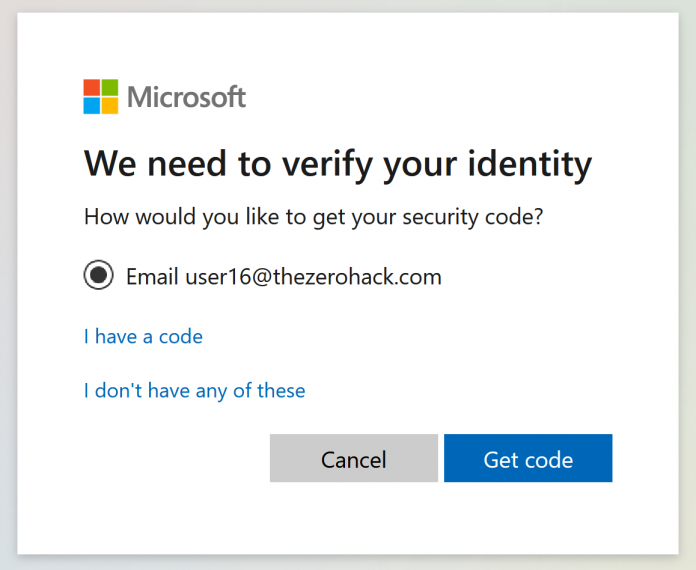Click the word "Email" beside the radio button

coord(152,277)
